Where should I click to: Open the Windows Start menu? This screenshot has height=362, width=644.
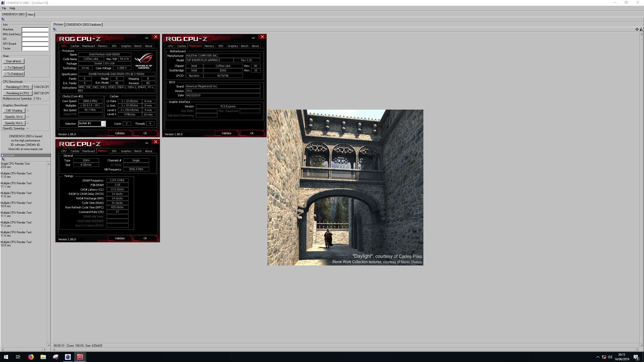[x=6, y=357]
